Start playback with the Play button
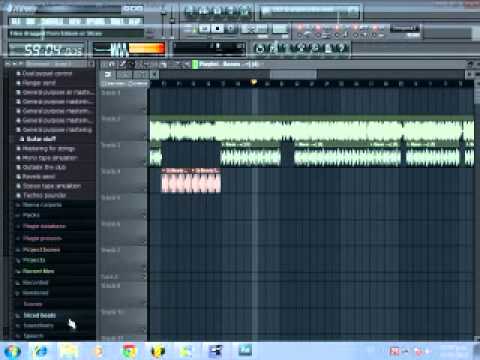The image size is (480, 360). point(204,29)
